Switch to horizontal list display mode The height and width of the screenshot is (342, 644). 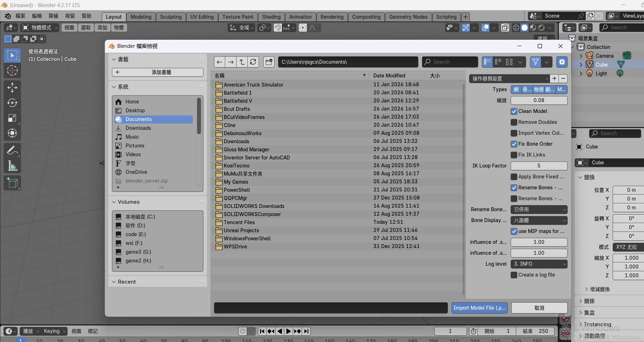pos(498,62)
